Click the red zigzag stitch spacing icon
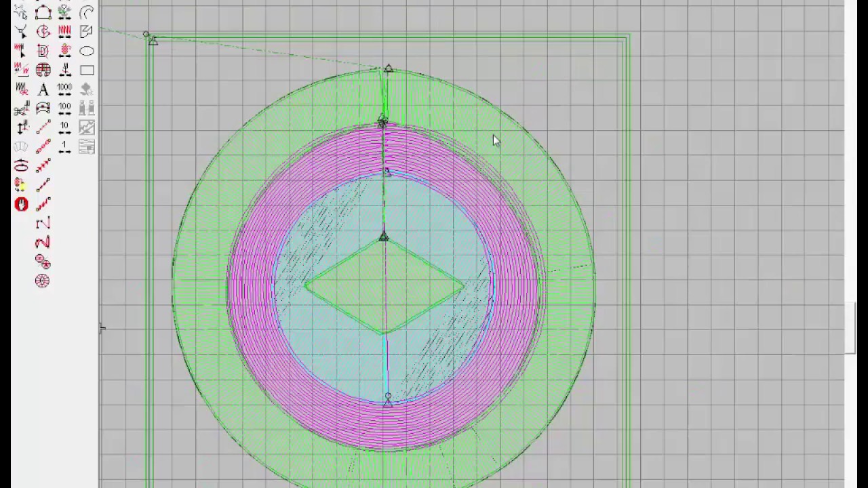The height and width of the screenshot is (488, 868). [x=64, y=31]
